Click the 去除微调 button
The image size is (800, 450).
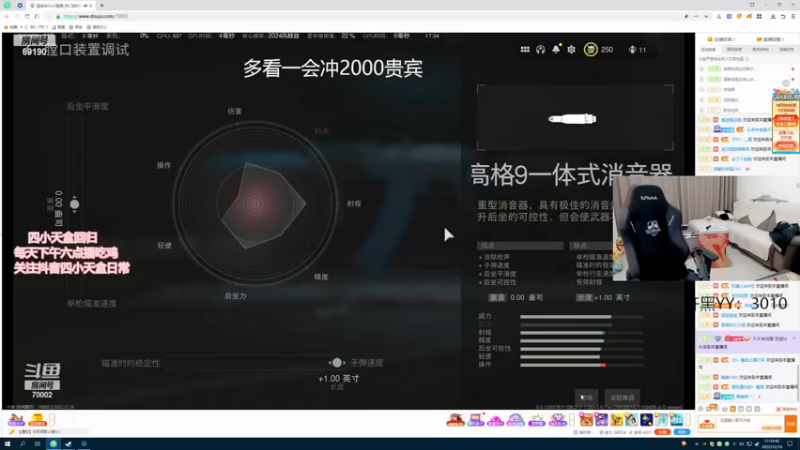622,397
